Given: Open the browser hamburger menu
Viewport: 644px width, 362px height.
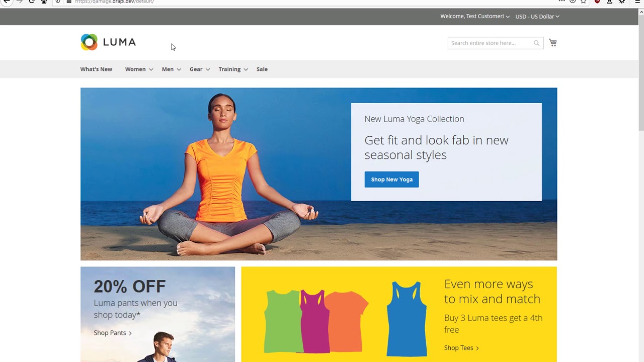Looking at the screenshot, I should 637,2.
